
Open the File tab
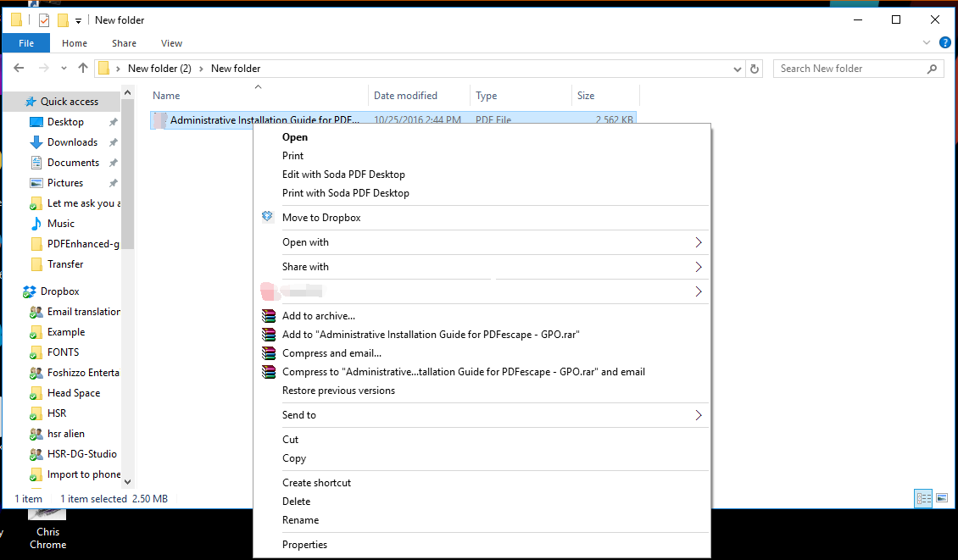click(26, 42)
